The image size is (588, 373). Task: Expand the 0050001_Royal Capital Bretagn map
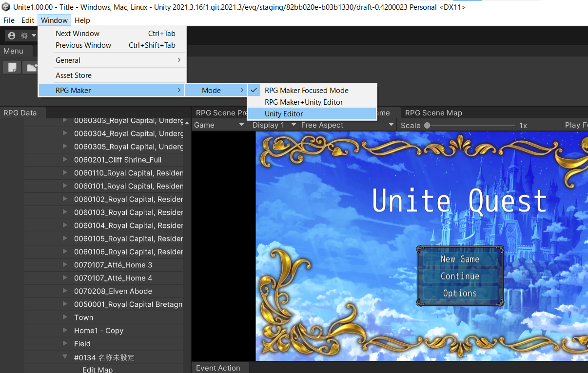tap(65, 304)
